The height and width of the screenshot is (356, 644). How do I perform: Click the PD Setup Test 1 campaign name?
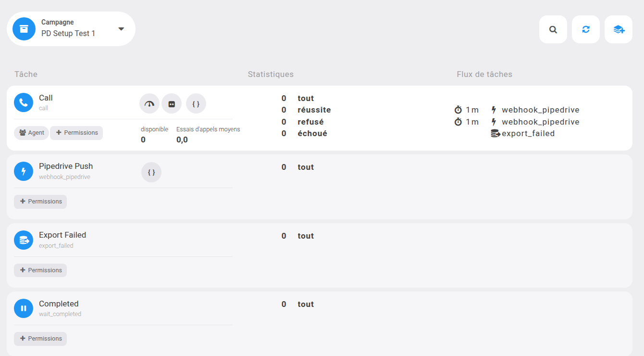[x=68, y=34]
